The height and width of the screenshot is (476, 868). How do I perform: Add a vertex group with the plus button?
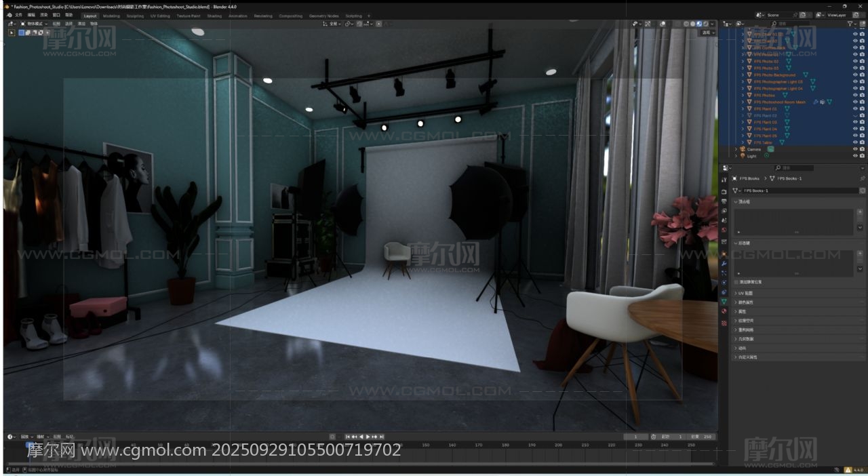pyautogui.click(x=860, y=212)
